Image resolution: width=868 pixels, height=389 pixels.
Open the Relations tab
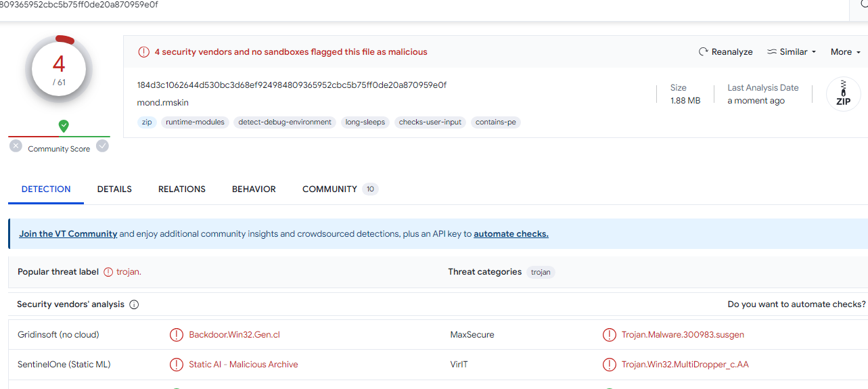[x=181, y=189]
